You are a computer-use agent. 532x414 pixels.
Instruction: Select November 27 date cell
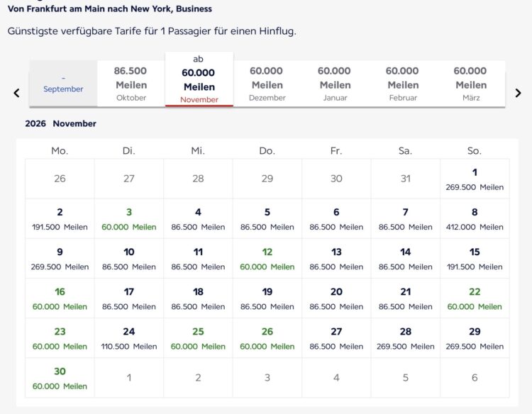(x=336, y=338)
